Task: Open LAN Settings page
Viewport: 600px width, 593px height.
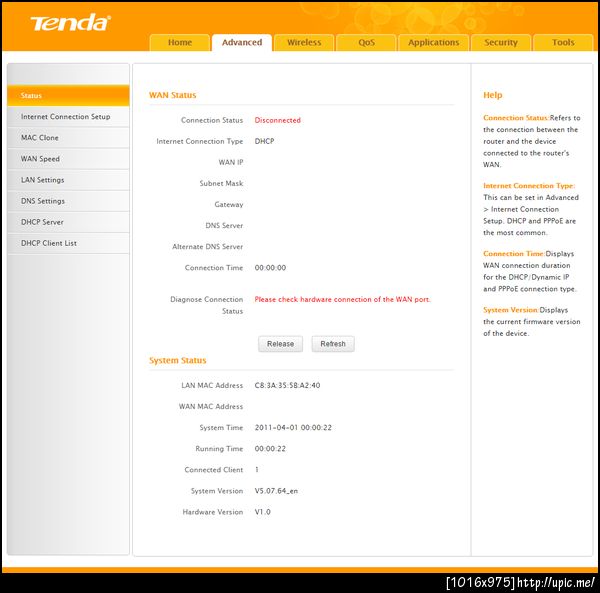Action: point(68,180)
